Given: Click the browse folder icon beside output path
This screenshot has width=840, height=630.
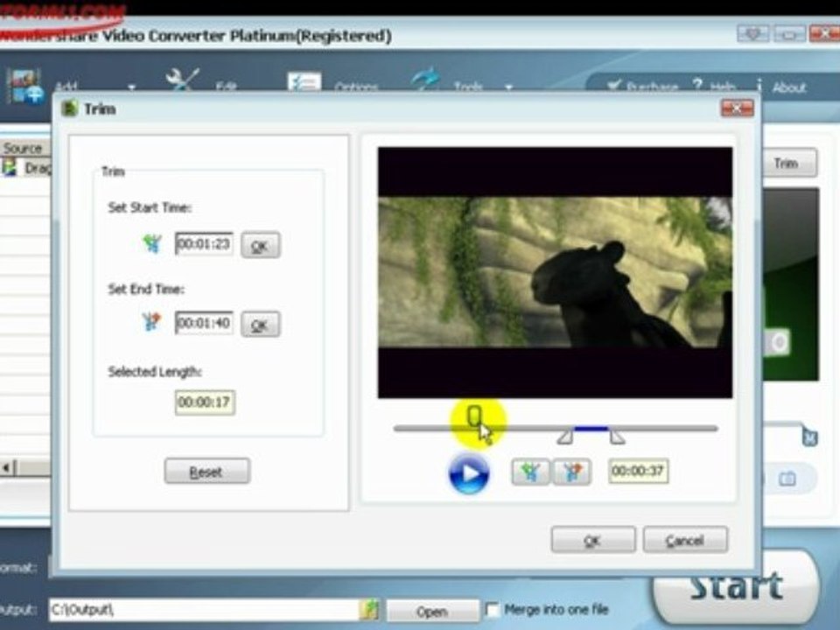Looking at the screenshot, I should pos(369,610).
